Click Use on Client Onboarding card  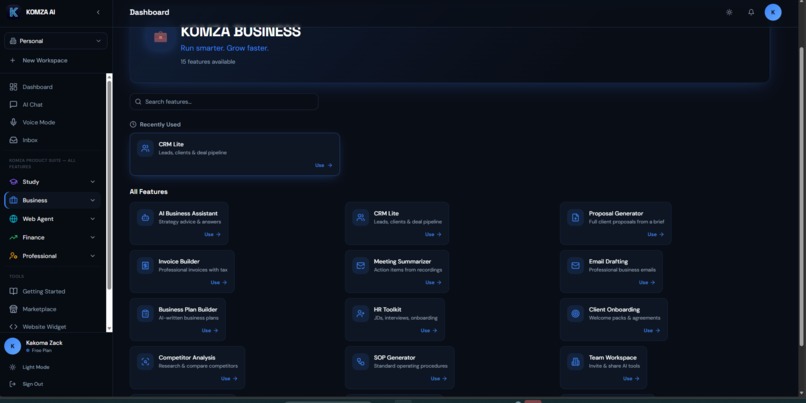(x=652, y=331)
